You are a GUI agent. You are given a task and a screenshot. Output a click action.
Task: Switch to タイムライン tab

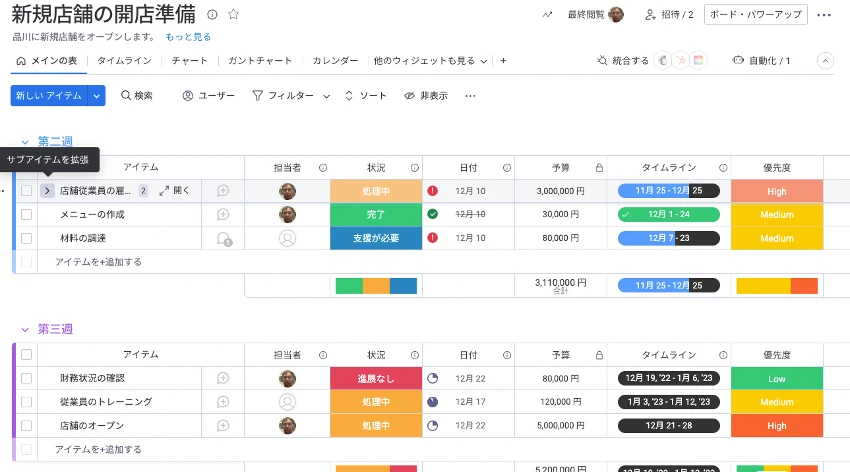tap(124, 61)
